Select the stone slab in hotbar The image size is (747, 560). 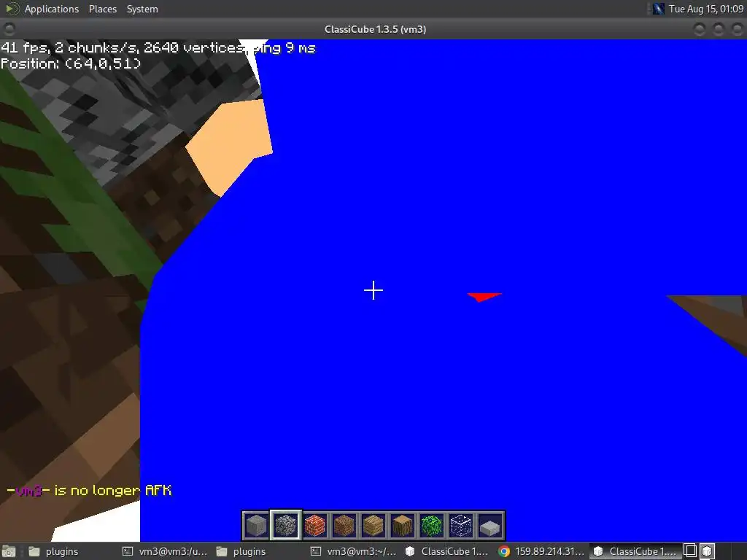click(x=489, y=526)
